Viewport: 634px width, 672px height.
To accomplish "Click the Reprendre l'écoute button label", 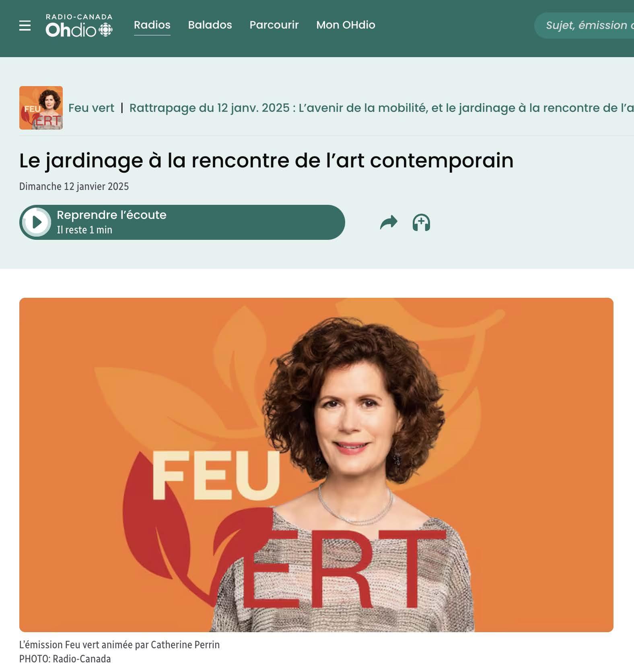I will tap(111, 215).
